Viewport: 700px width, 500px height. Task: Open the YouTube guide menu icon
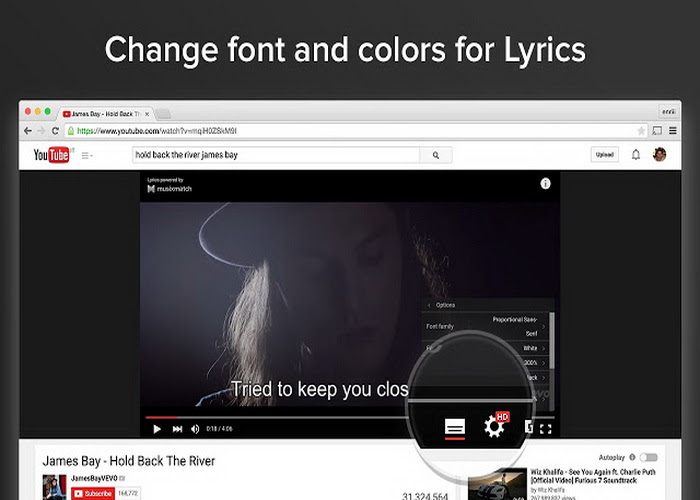coord(87,155)
